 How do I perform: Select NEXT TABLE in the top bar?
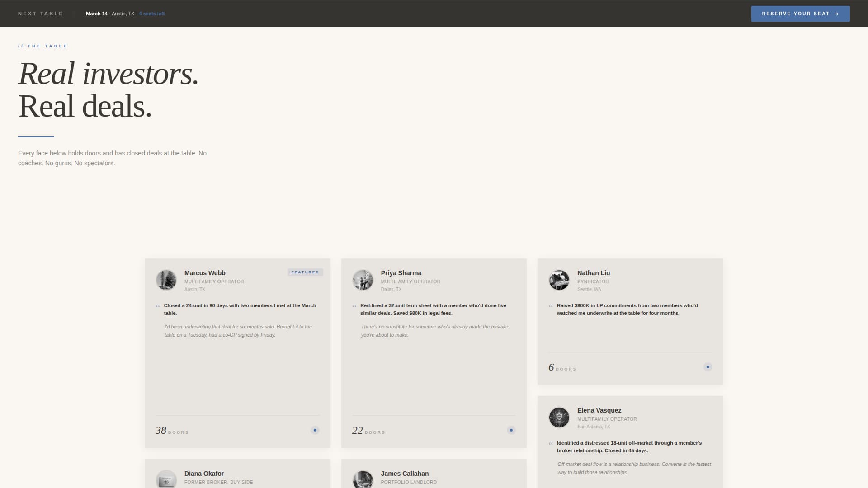click(40, 14)
